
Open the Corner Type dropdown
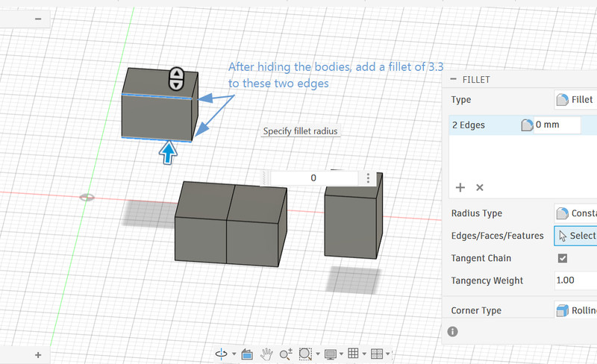pos(575,310)
